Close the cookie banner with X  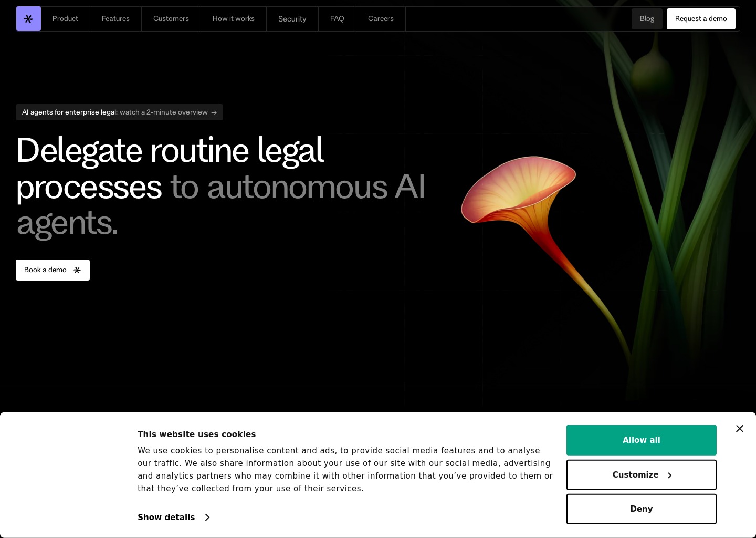(x=740, y=429)
